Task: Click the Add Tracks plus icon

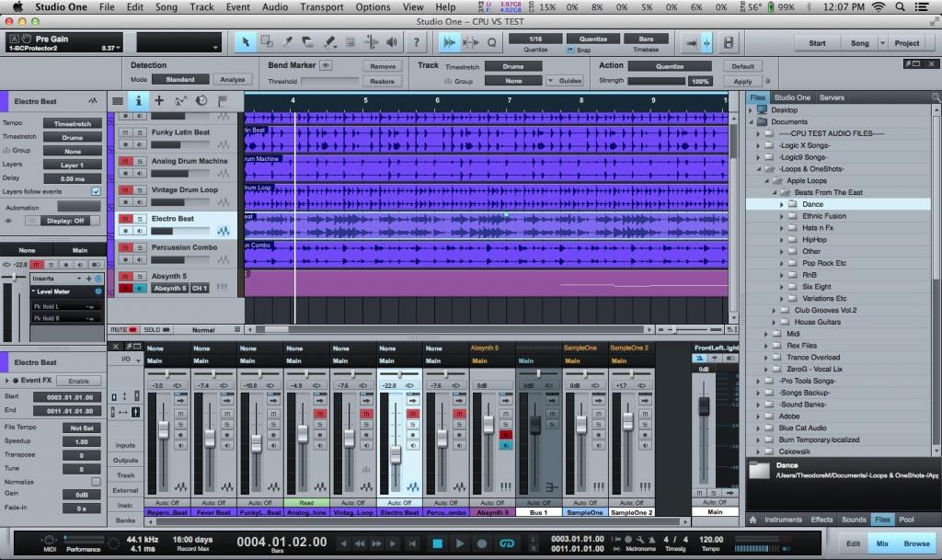Action: [159, 101]
